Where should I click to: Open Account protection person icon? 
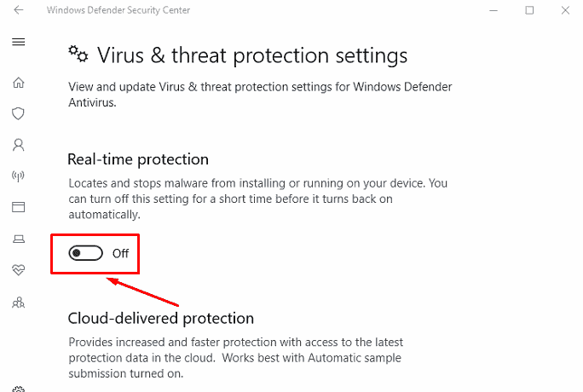coord(18,145)
